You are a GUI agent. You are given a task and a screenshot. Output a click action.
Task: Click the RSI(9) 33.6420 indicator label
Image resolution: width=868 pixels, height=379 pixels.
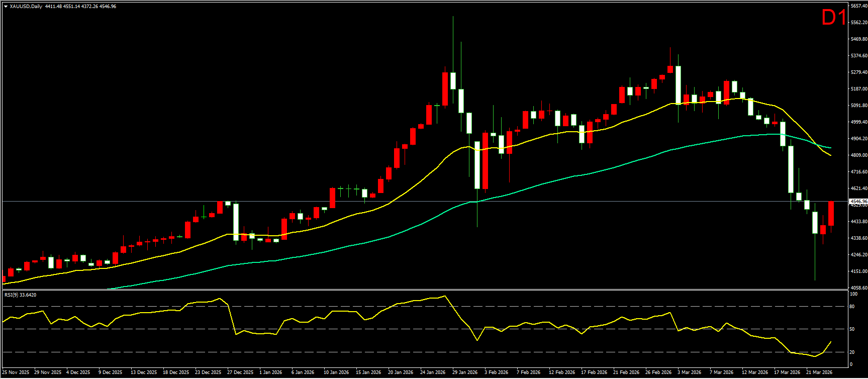(x=20, y=295)
